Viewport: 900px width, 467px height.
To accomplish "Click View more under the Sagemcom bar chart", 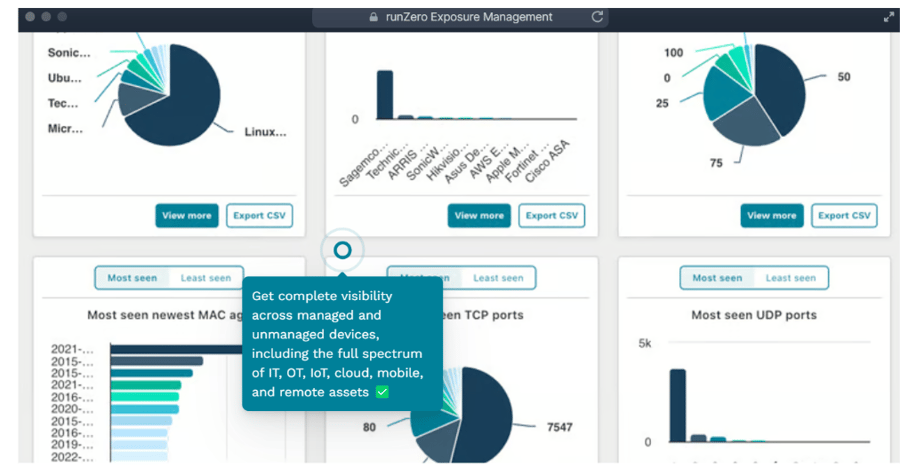I will pyautogui.click(x=479, y=216).
